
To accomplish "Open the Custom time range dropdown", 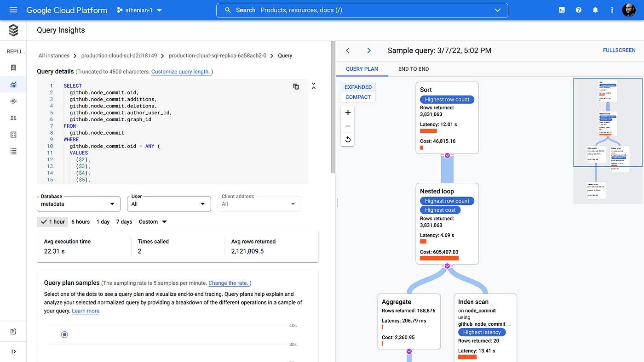I will (x=153, y=222).
